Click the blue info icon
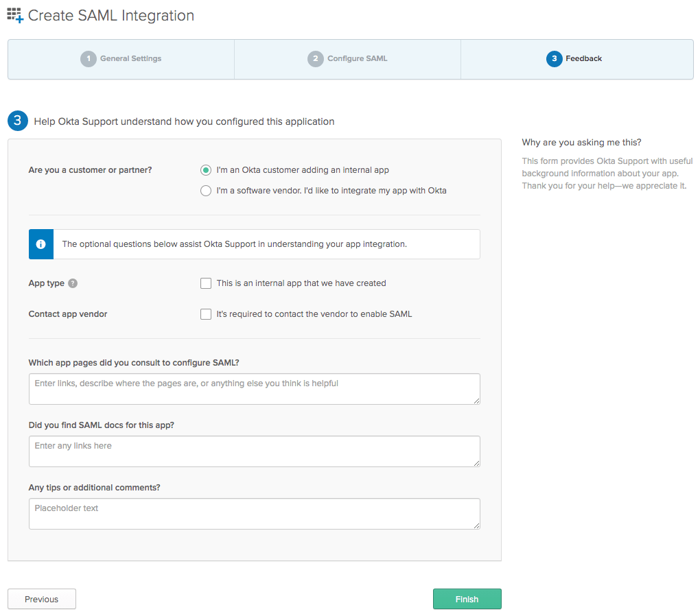700x616 pixels. tap(41, 244)
